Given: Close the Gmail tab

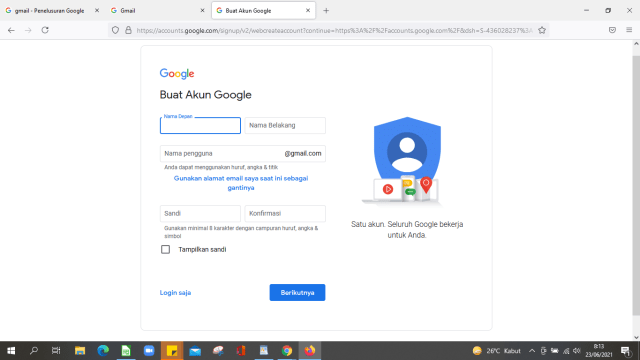Looking at the screenshot, I should [202, 11].
